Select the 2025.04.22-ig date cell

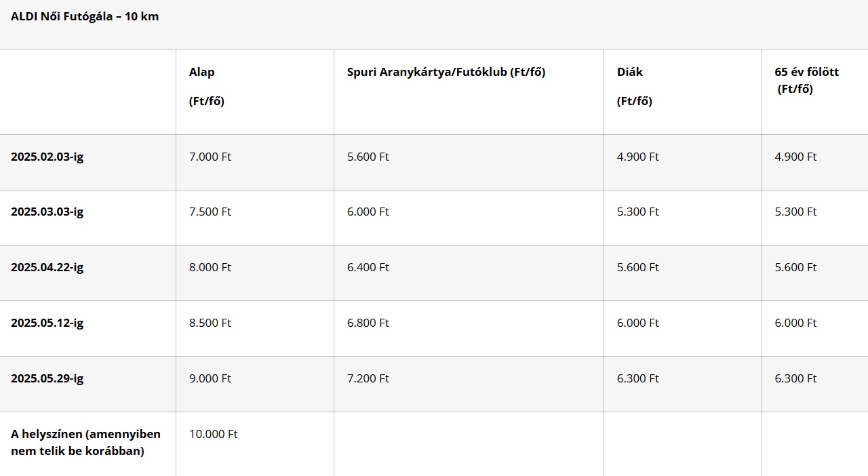pos(47,267)
